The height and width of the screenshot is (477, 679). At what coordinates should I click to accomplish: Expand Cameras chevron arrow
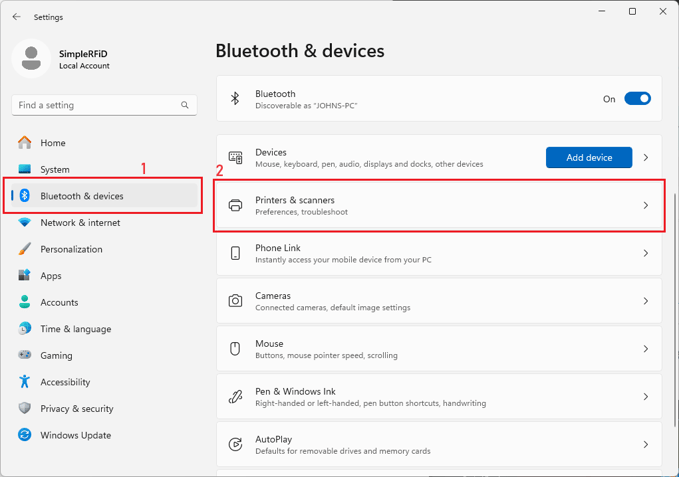coord(646,301)
